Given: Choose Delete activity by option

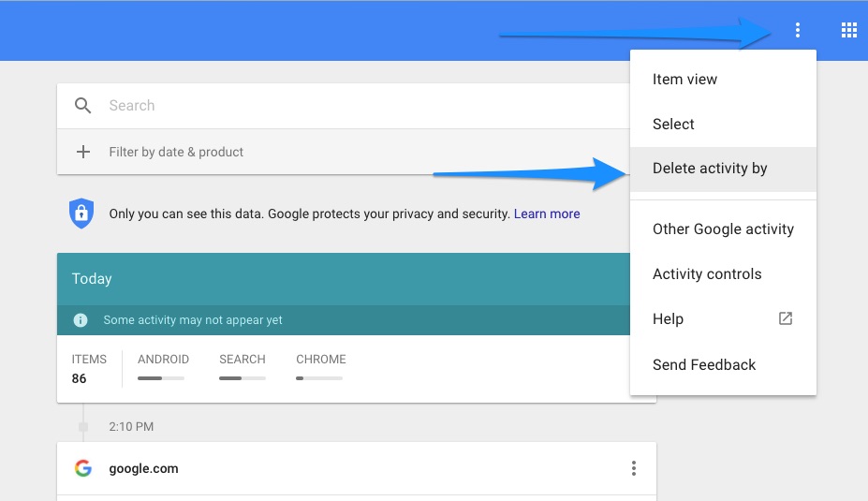Looking at the screenshot, I should point(710,169).
